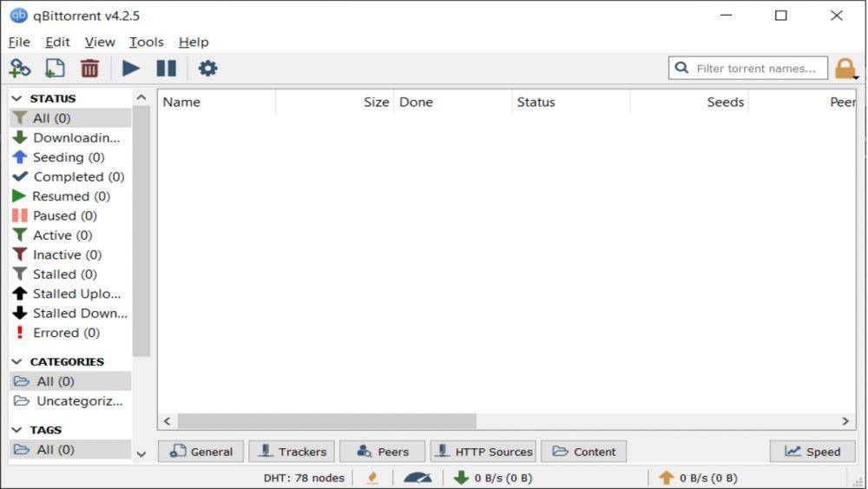Screen dimensions: 868x489
Task: Select the Resumed (0) filter
Action: (70, 196)
